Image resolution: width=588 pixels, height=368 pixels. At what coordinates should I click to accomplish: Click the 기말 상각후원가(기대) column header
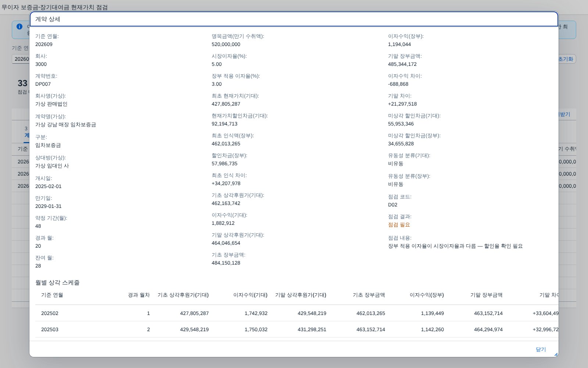coord(301,295)
